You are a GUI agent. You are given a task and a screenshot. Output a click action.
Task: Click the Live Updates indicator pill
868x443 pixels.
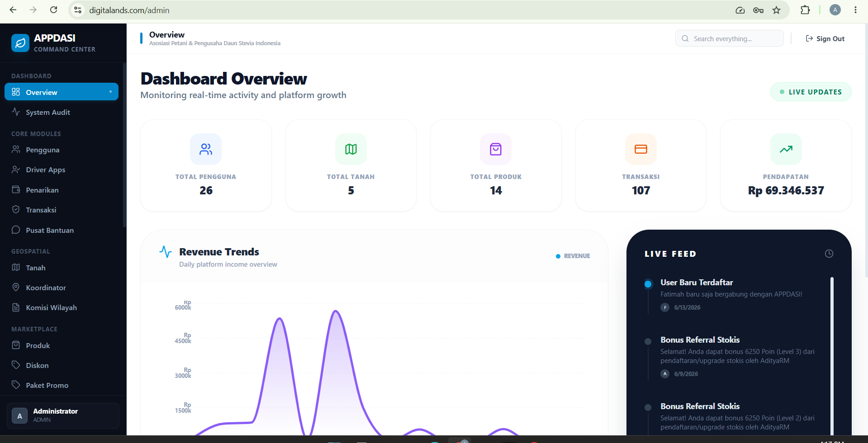tap(811, 92)
